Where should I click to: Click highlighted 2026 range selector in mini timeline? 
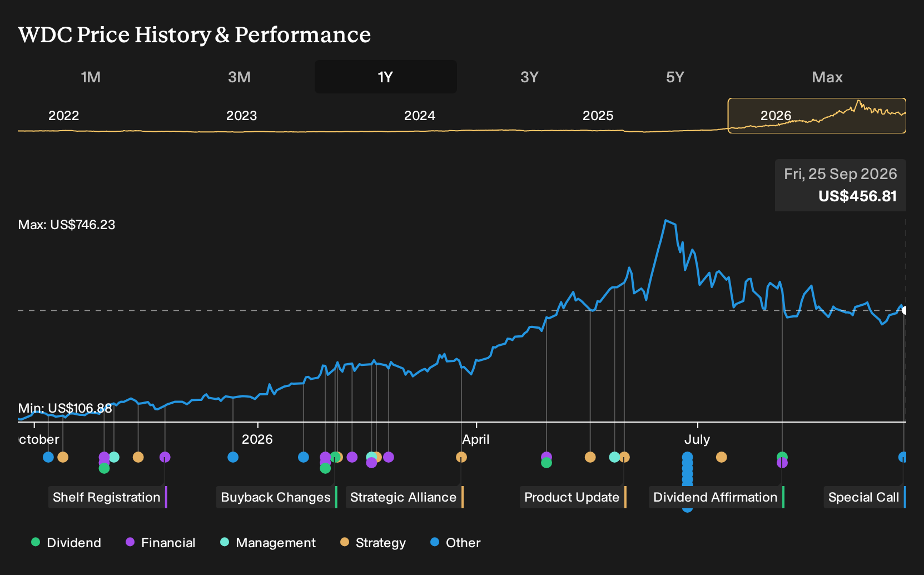817,116
